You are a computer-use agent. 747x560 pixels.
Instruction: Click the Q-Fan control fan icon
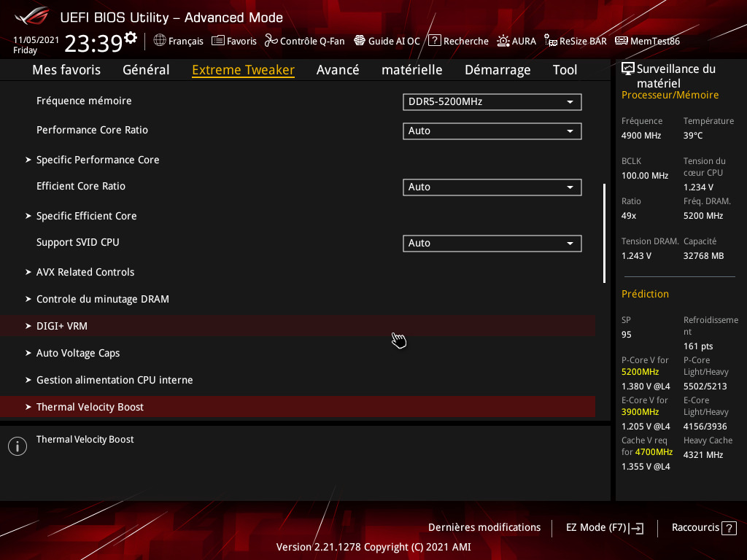click(271, 41)
